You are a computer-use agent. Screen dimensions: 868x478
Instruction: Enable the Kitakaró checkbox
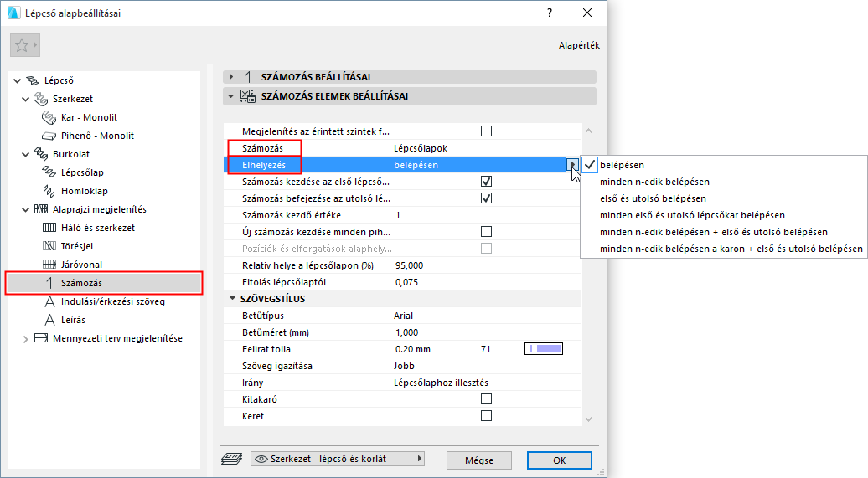coord(486,398)
